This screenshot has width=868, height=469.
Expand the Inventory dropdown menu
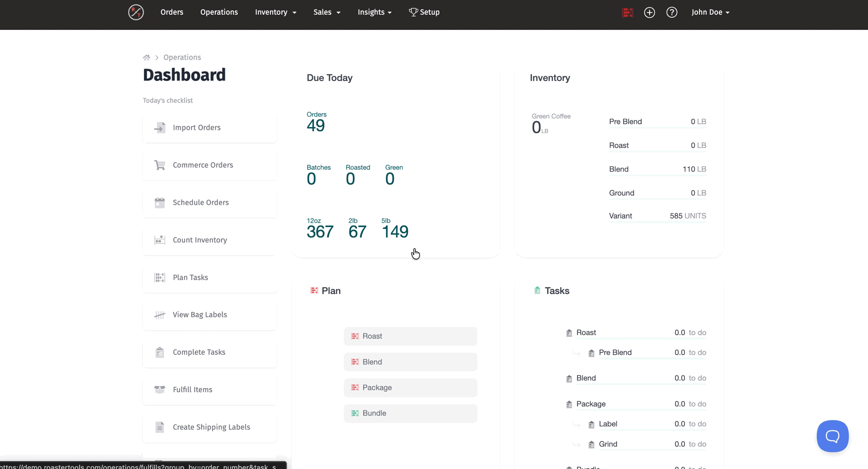[276, 12]
